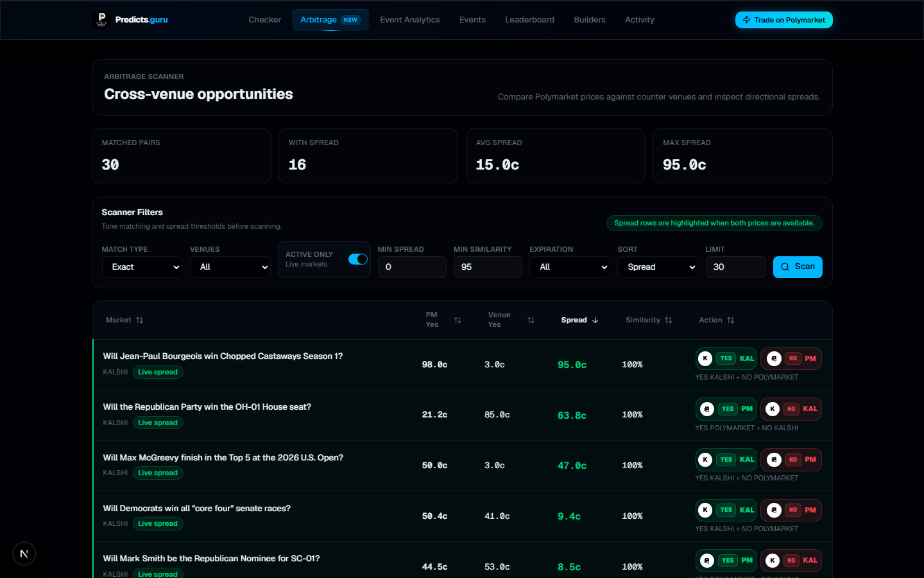
Task: Click the Democrats core four senate market title
Action: point(197,509)
